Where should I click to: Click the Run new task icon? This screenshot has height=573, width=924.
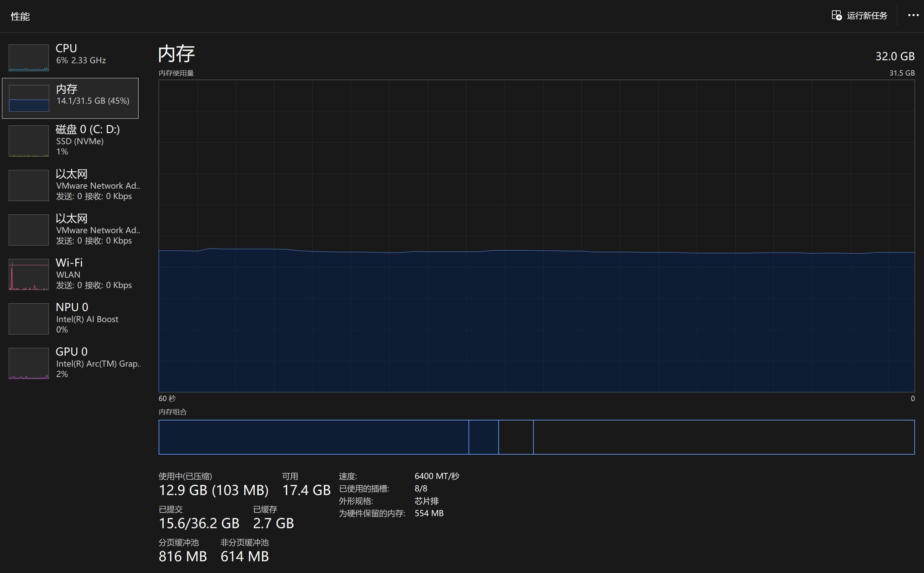tap(836, 15)
